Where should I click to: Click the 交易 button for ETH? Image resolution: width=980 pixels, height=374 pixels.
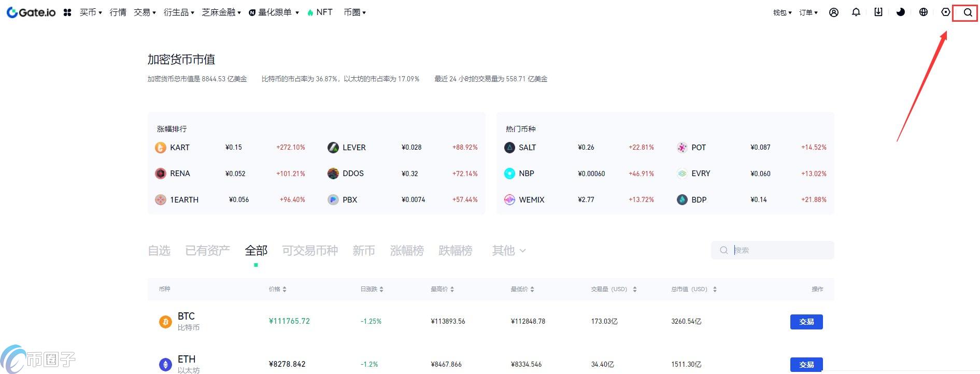pos(806,364)
